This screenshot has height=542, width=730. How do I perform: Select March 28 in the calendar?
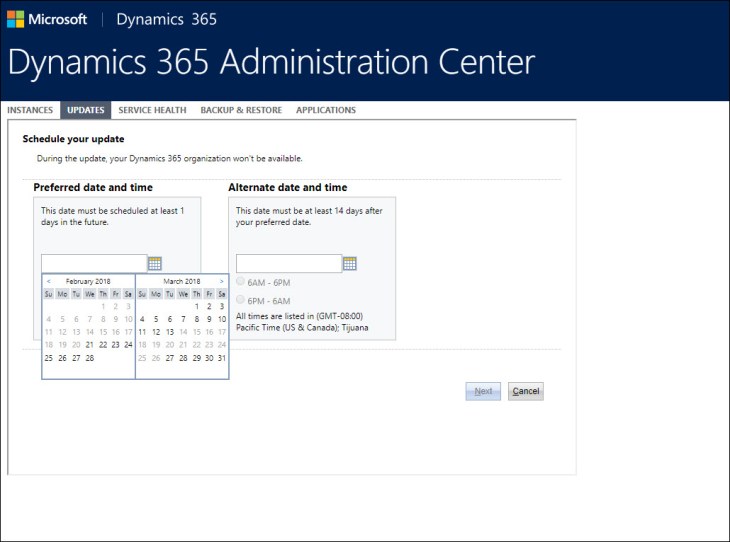click(x=183, y=358)
